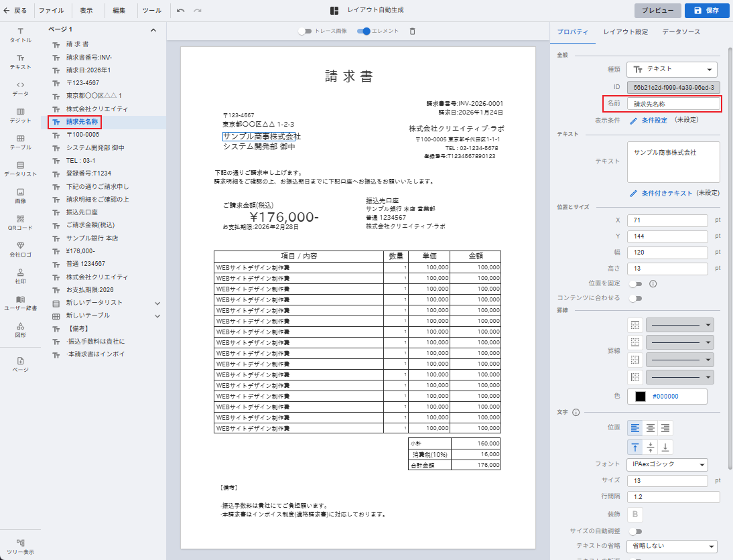This screenshot has width=733, height=560.
Task: Select the QRコード element tool
Action: [20, 222]
